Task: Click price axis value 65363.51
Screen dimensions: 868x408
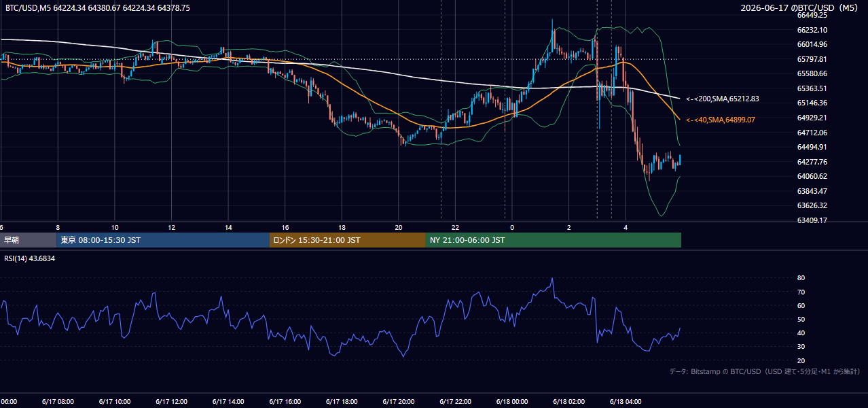Action: (x=812, y=88)
